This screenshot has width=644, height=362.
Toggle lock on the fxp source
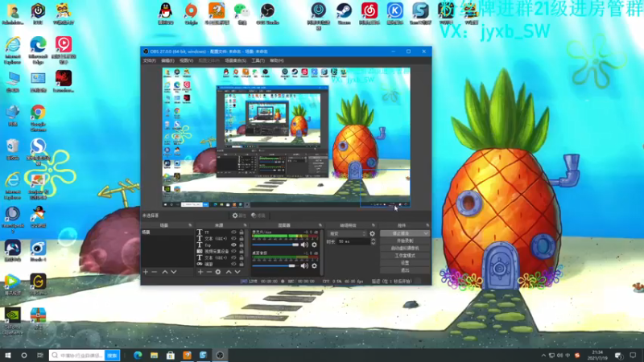[242, 245]
